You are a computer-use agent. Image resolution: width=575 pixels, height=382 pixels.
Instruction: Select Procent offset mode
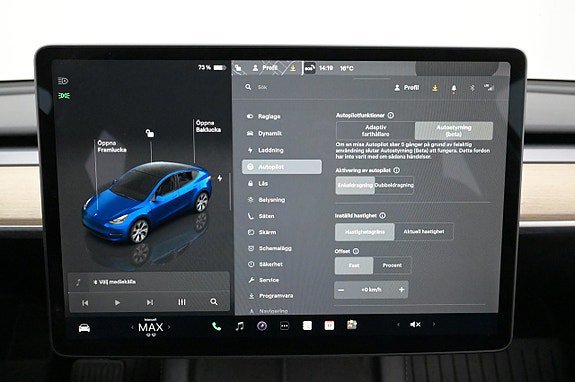[392, 265]
